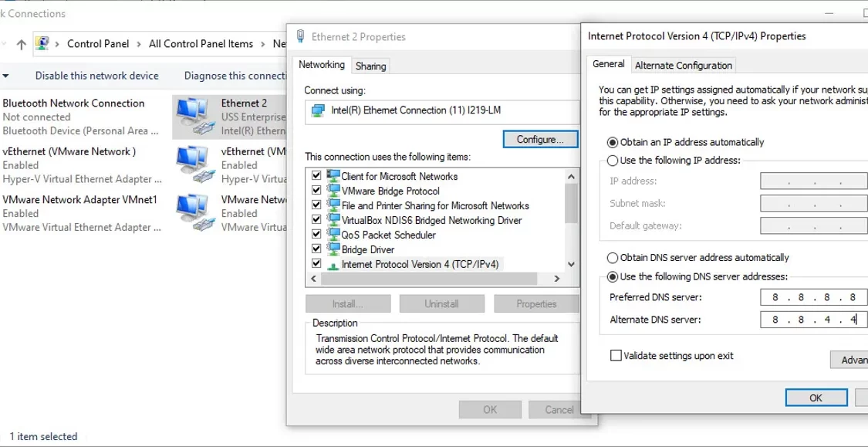868x447 pixels.
Task: Click All Control Panel Items breadcrumb
Action: [201, 44]
